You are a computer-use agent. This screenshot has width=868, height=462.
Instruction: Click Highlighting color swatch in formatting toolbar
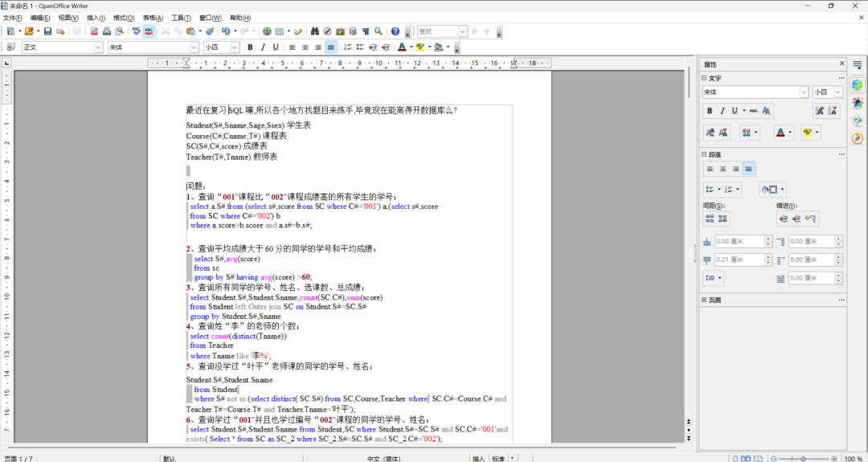[x=420, y=47]
